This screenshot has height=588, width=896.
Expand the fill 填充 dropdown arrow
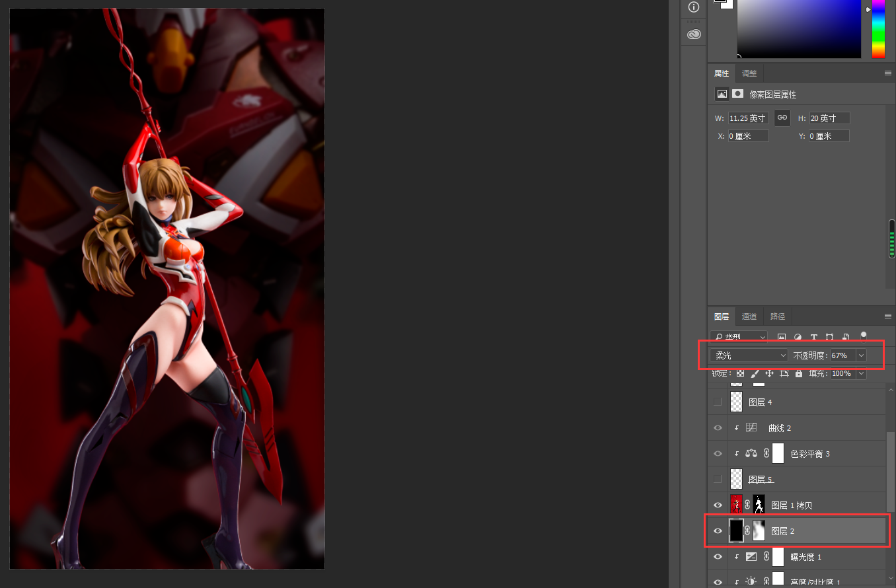click(861, 373)
